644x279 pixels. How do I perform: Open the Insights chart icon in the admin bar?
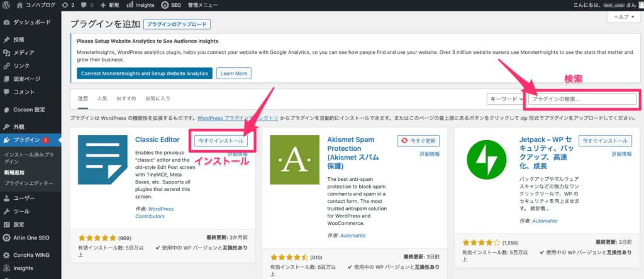[x=130, y=5]
